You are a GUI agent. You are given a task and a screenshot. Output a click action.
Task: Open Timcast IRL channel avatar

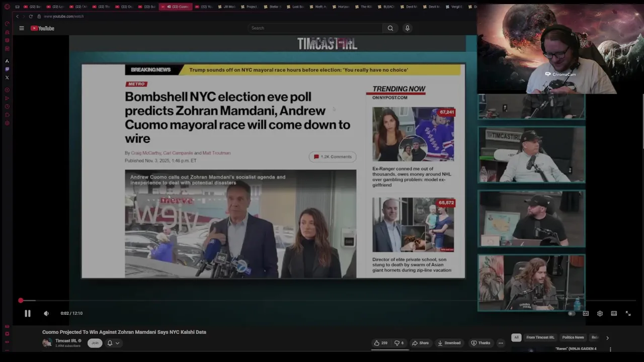[47, 343]
